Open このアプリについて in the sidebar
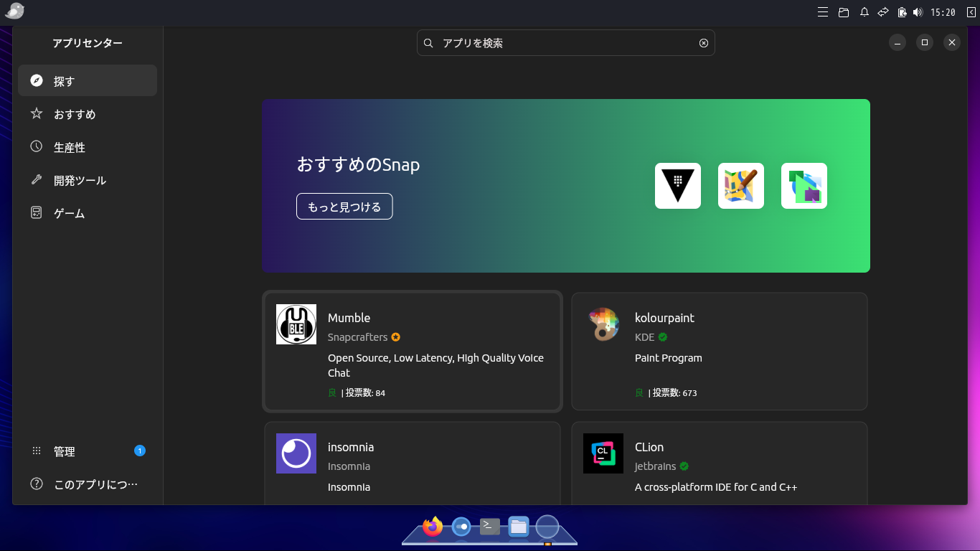The width and height of the screenshot is (980, 551). pyautogui.click(x=88, y=484)
